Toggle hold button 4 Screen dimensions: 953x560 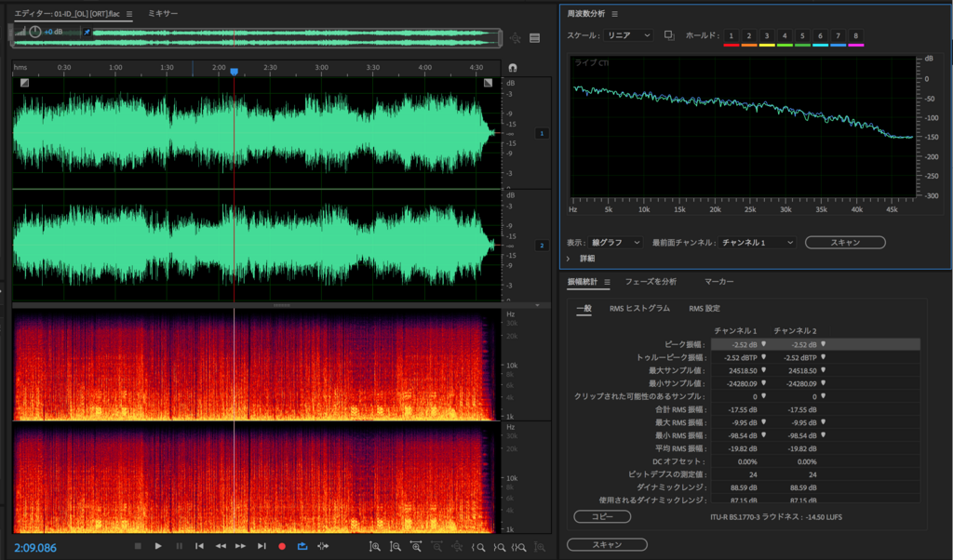click(785, 36)
